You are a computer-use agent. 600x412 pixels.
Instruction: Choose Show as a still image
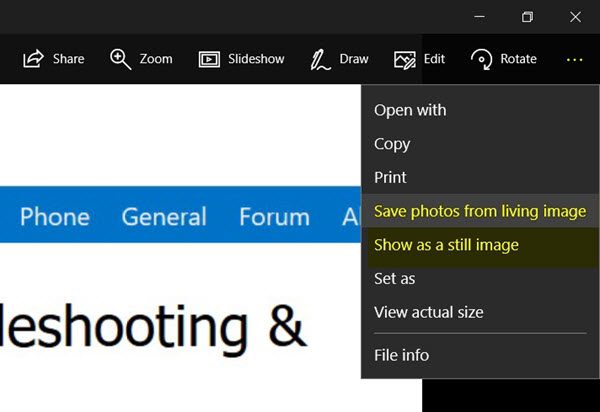coord(446,245)
